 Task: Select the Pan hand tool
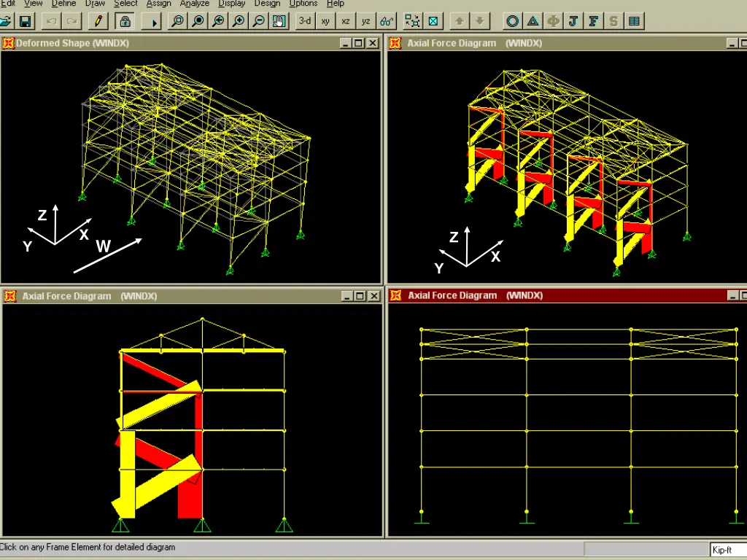[279, 21]
